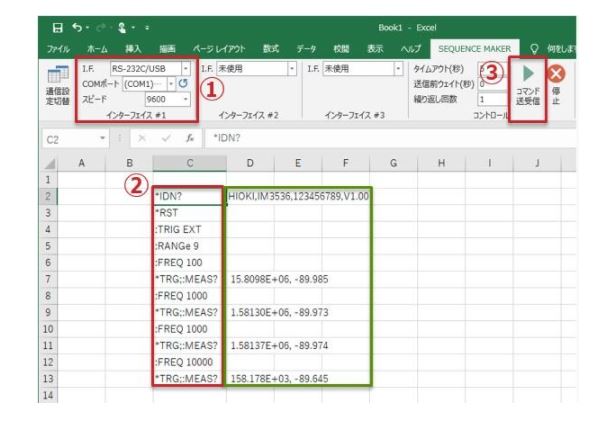The width and height of the screenshot is (610, 434).
Task: Select column header H
Action: [441, 163]
